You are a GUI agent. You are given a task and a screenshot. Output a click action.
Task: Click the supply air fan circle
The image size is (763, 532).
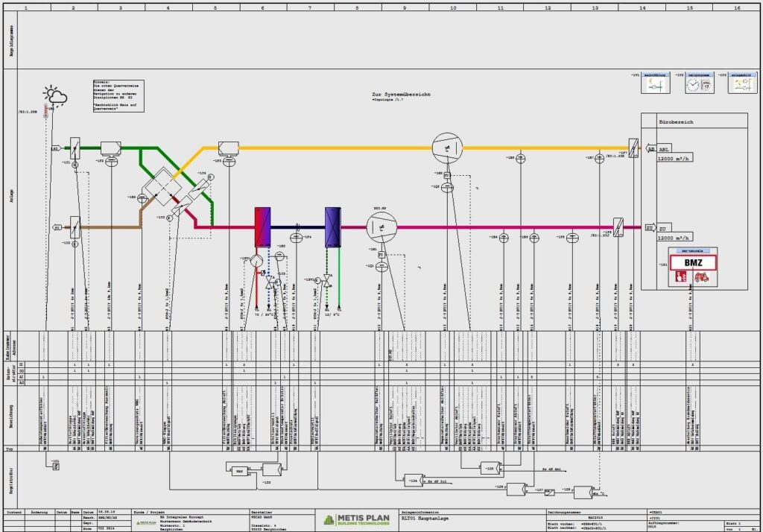(382, 227)
